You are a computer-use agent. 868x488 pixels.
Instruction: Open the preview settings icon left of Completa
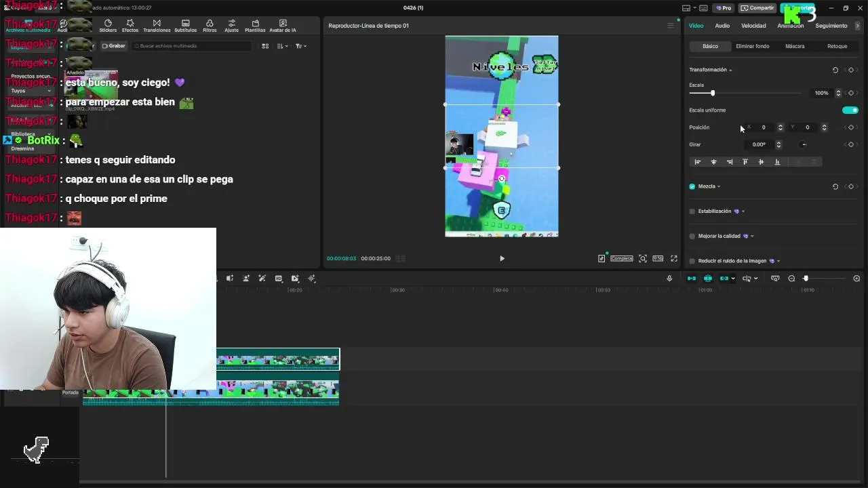point(601,258)
